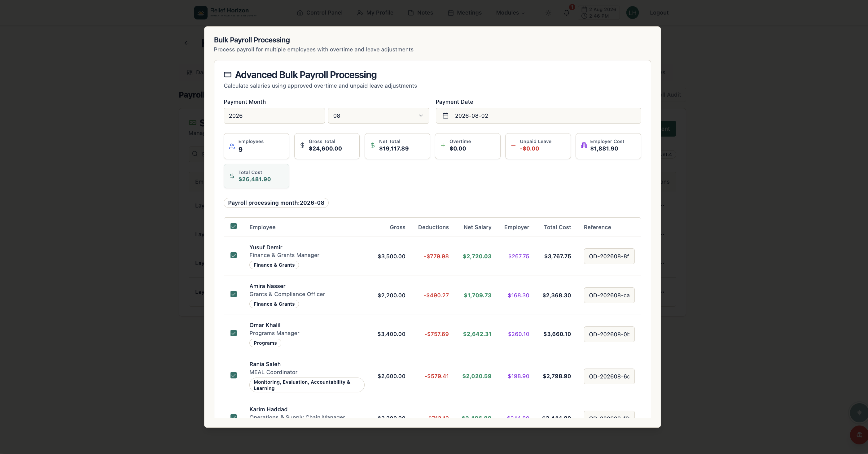Open the Meetings page
Viewport: 868px width, 454px height.
pos(465,12)
